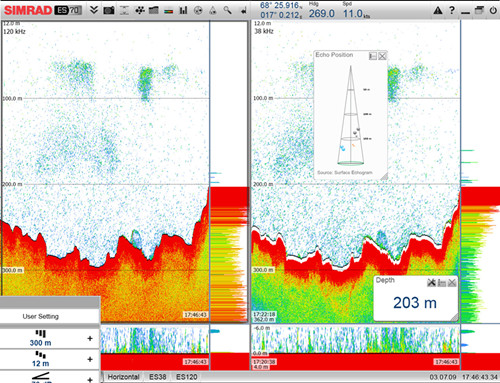This screenshot has width=500, height=383.
Task: Open the circular fish position icon
Action: [x=198, y=11]
